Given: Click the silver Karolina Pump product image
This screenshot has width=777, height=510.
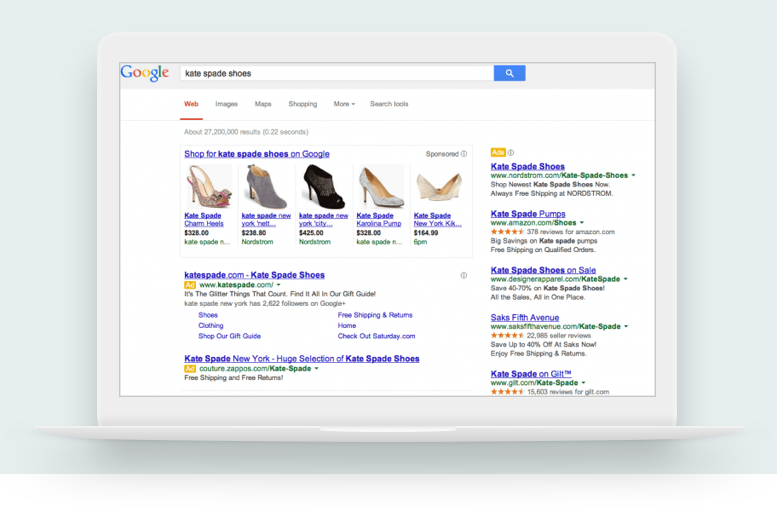Looking at the screenshot, I should (381, 187).
